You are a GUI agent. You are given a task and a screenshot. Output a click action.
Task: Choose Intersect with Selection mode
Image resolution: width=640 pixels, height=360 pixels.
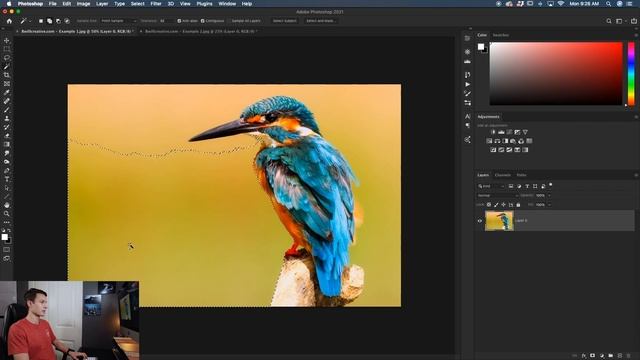(67, 21)
